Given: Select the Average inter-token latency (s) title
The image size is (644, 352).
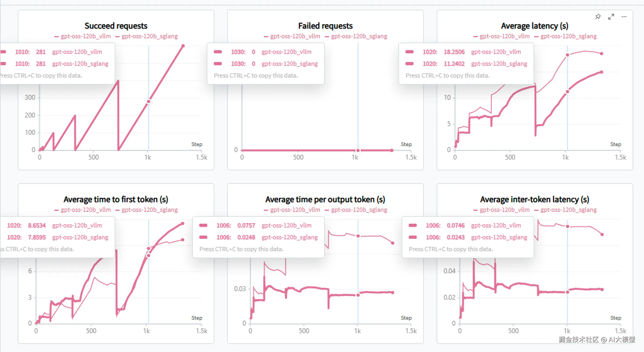Looking at the screenshot, I should pyautogui.click(x=535, y=199).
